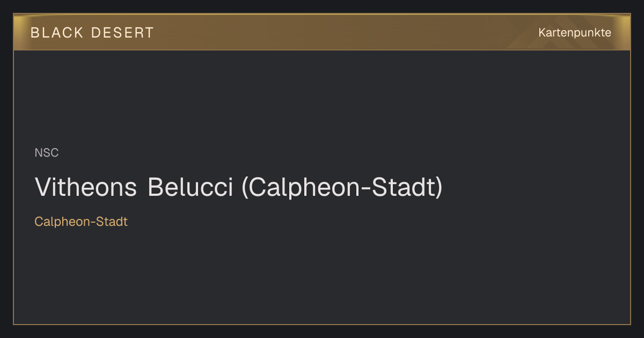This screenshot has height=338, width=644.
Task: Click the word BLACK in the header
Action: point(57,33)
